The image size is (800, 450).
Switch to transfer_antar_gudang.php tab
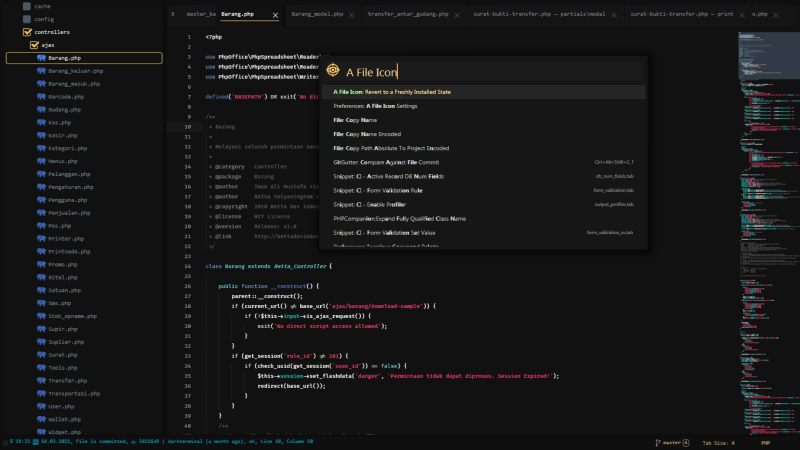(408, 14)
